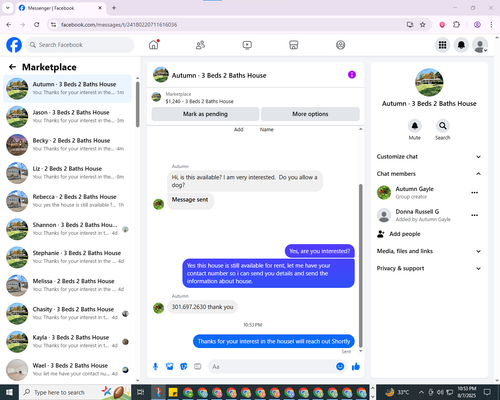500x400 pixels.
Task: Bookmark this page star icon
Action: point(423,24)
